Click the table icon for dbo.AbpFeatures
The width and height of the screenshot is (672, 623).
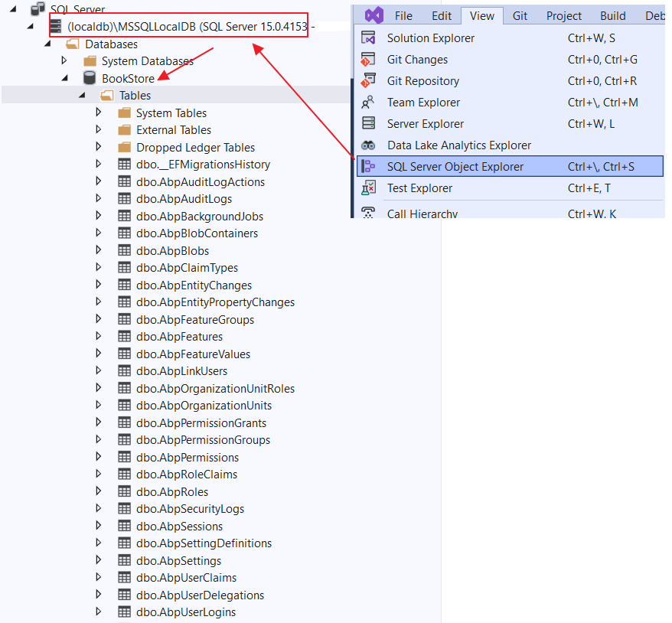pos(124,336)
